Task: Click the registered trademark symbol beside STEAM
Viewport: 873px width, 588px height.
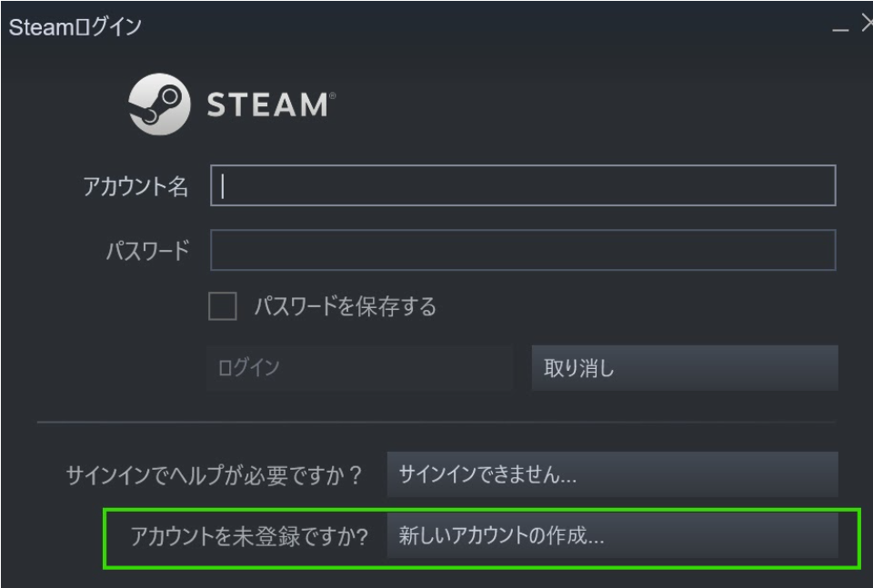Action: pos(333,95)
